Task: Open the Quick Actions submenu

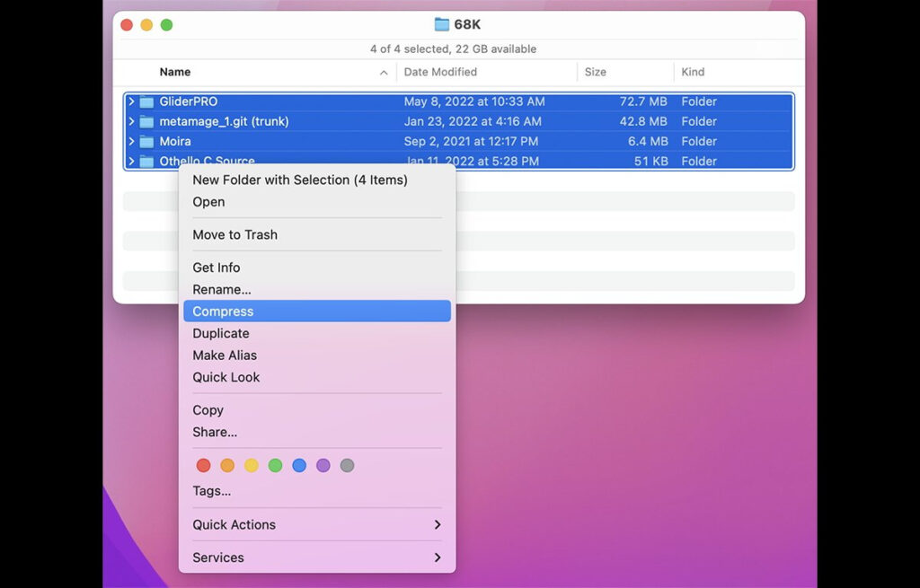Action: pos(316,525)
